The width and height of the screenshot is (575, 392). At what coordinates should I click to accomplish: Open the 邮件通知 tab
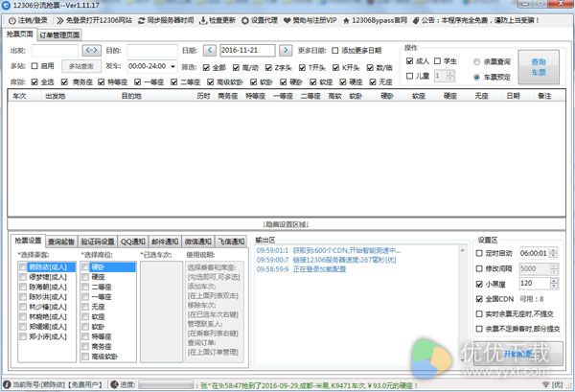[x=165, y=242]
